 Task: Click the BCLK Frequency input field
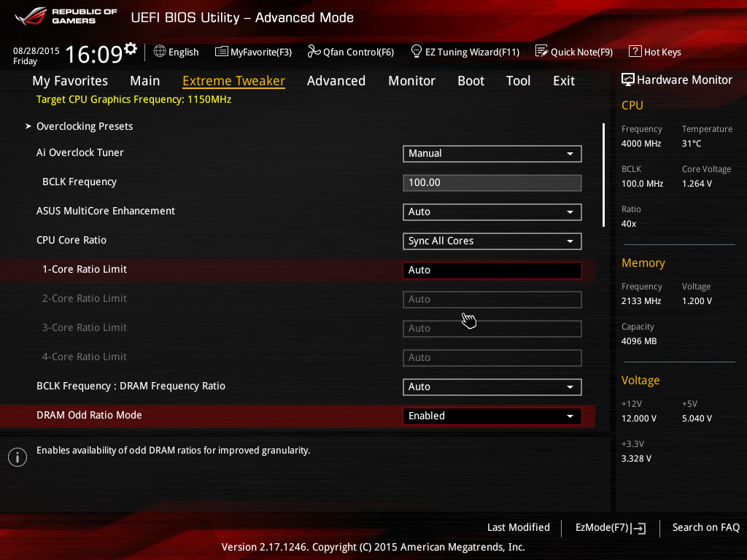click(x=492, y=183)
